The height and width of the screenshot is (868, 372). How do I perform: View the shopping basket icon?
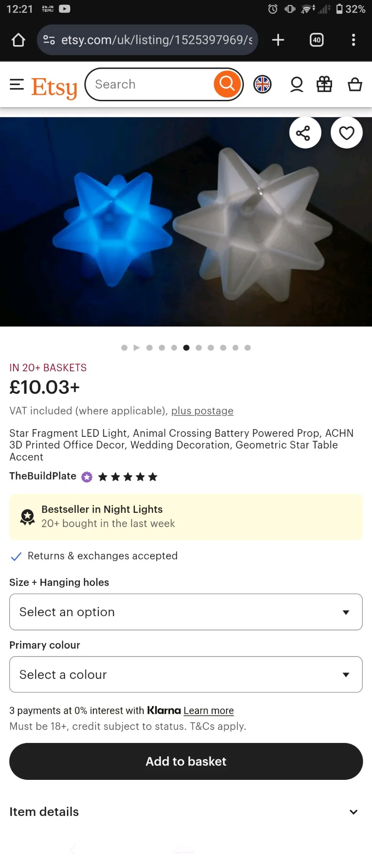[355, 84]
